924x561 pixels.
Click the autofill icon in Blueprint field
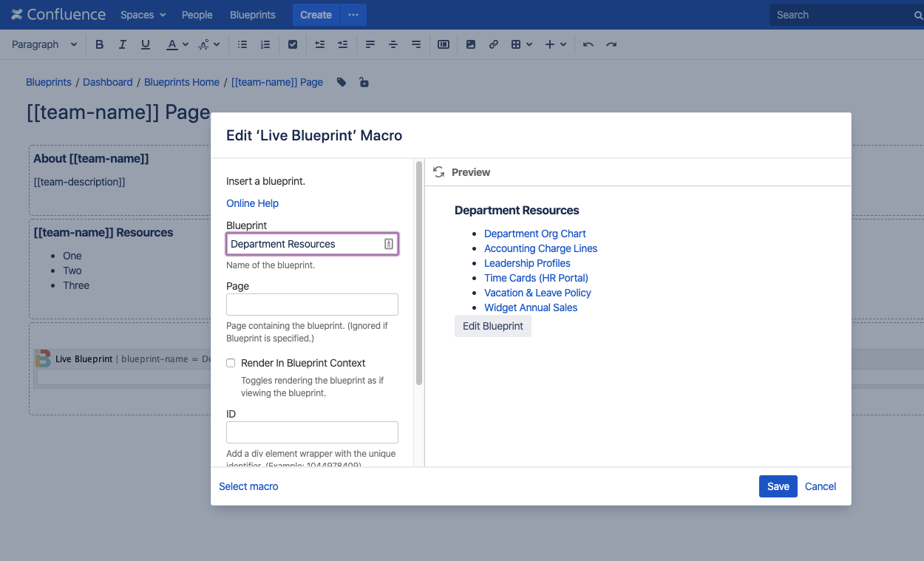tap(389, 244)
